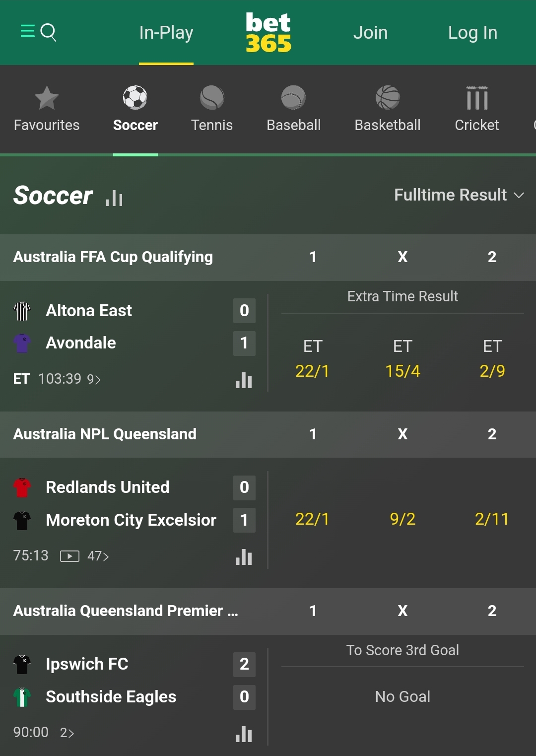Select the Basketball sport icon
Image resolution: width=536 pixels, height=756 pixels.
tap(388, 98)
